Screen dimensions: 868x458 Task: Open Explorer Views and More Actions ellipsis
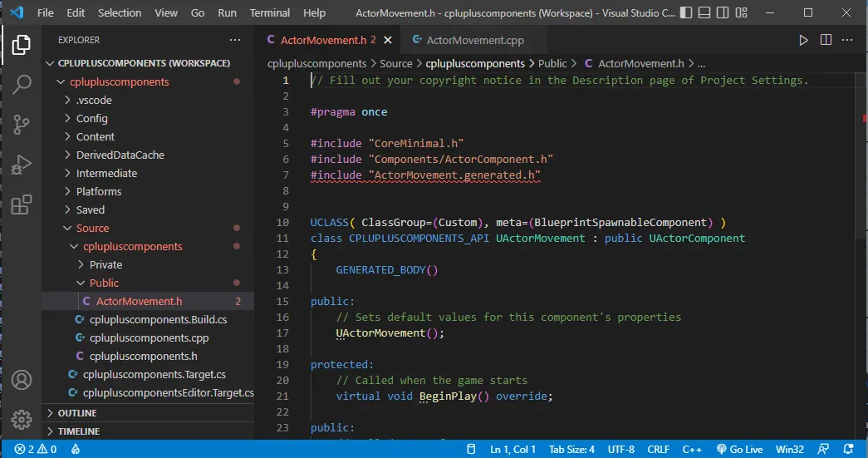(235, 40)
